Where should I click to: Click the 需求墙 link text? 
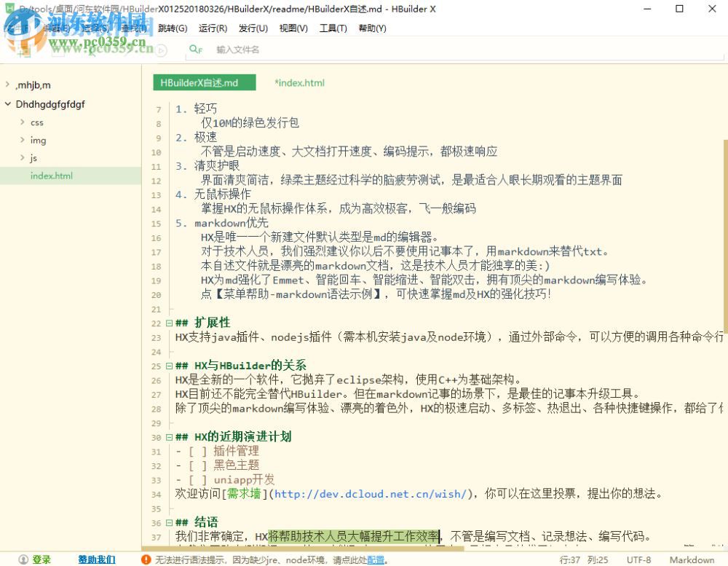(x=244, y=493)
